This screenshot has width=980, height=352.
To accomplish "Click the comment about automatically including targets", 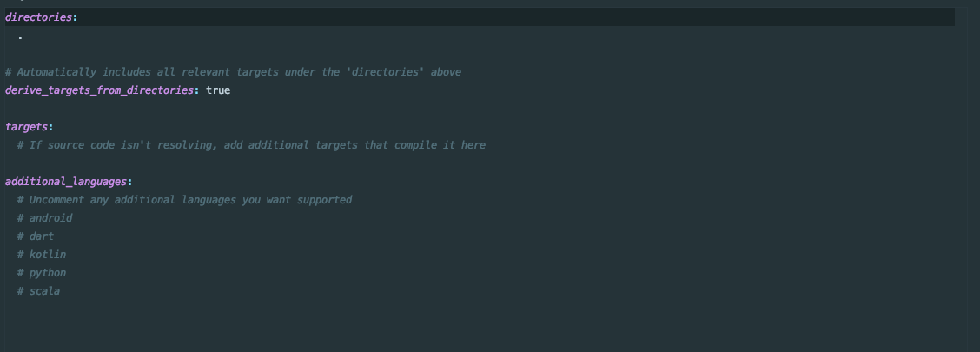I will pyautogui.click(x=233, y=72).
